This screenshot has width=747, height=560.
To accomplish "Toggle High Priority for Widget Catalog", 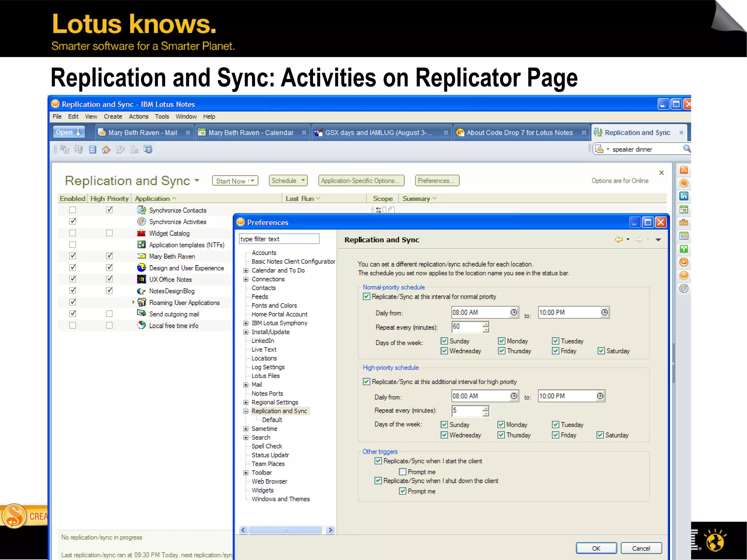I will pyautogui.click(x=109, y=233).
